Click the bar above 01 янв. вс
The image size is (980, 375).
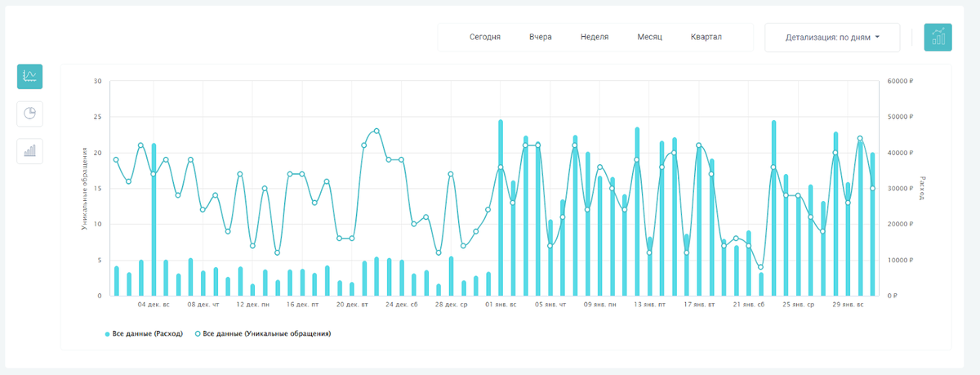501,208
